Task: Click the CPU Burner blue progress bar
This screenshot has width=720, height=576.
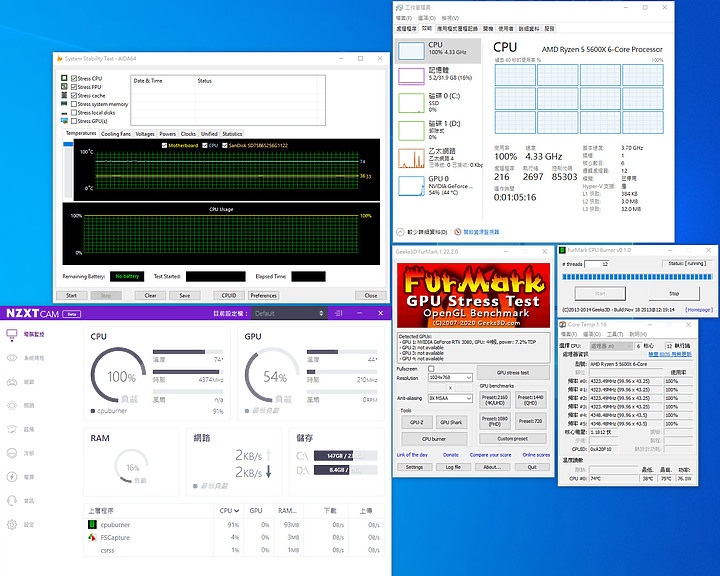Action: pos(637,277)
